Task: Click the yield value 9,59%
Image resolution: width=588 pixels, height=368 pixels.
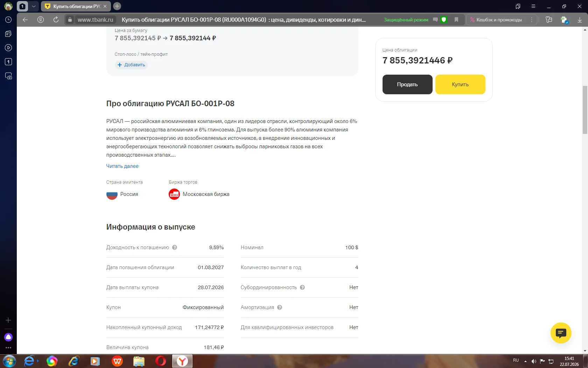Action: pyautogui.click(x=216, y=247)
